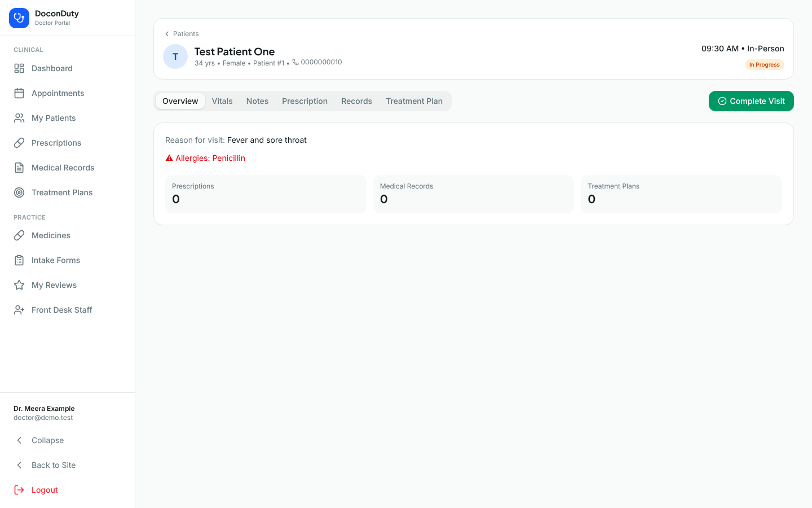Click the Intake Forms clipboard icon
This screenshot has height=508, width=812.
19,260
